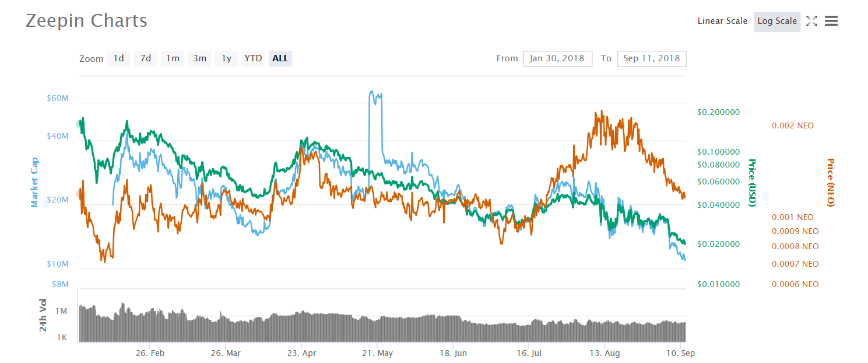
Task: Click the $20M market cap tick
Action: coord(58,200)
